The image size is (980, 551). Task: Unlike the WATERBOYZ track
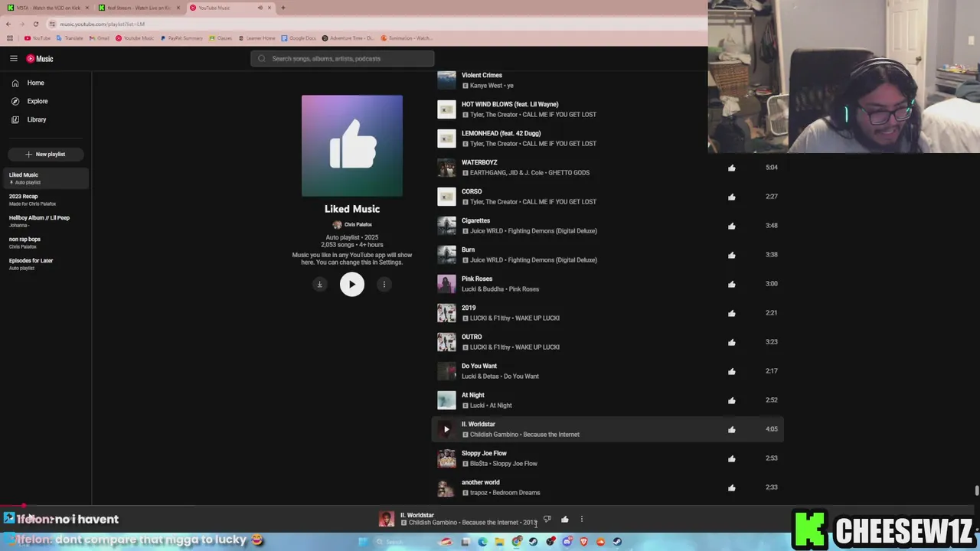[732, 168]
